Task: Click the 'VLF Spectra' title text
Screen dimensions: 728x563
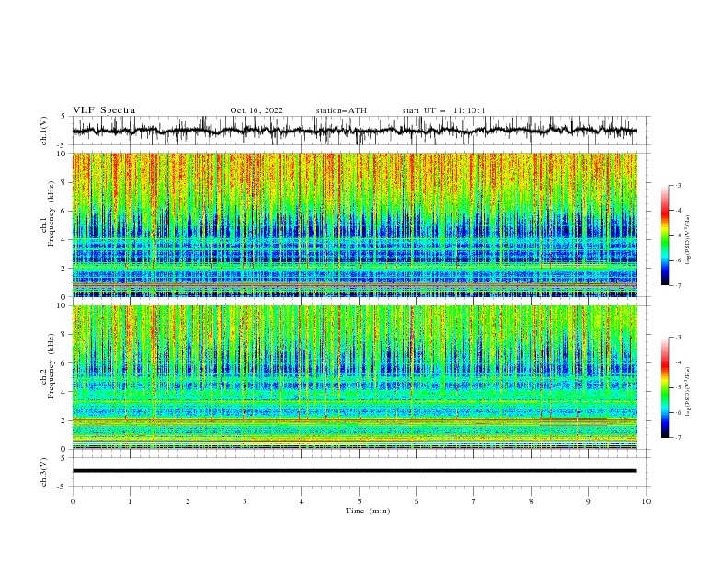Action: pyautogui.click(x=104, y=110)
